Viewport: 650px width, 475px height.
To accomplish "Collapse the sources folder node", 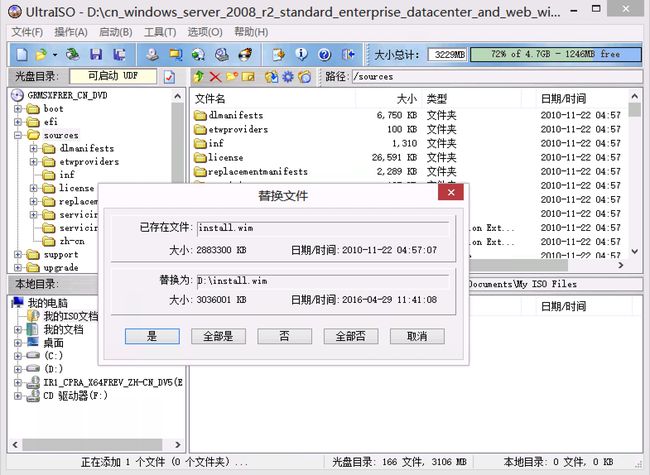I will coord(18,136).
